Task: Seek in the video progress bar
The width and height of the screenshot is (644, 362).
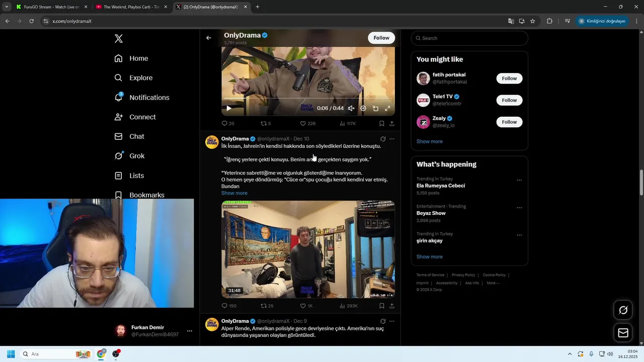Action: pyautogui.click(x=308, y=99)
